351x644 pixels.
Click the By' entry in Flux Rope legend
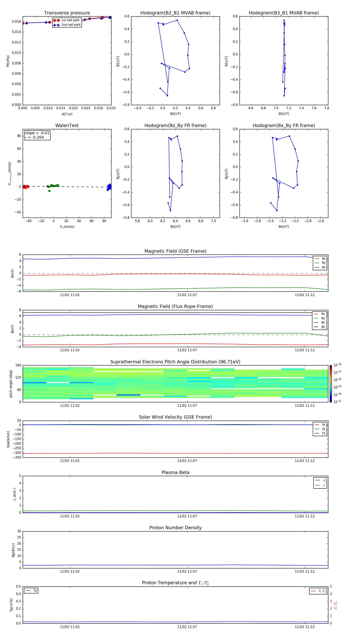pyautogui.click(x=320, y=318)
